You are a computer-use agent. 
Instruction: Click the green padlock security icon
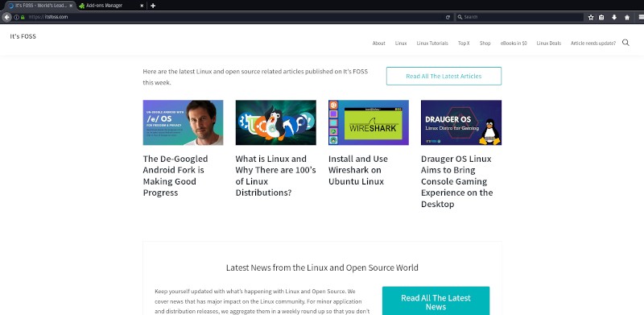(x=23, y=17)
